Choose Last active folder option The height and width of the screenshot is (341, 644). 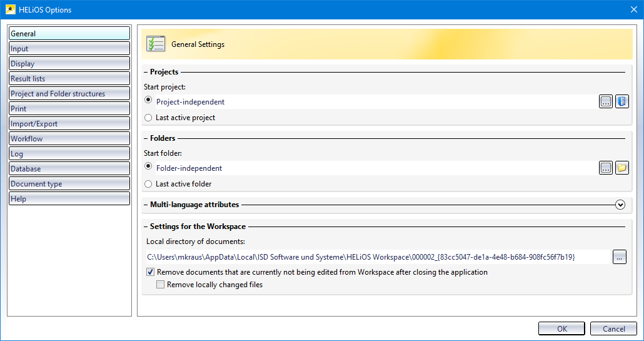pyautogui.click(x=148, y=184)
